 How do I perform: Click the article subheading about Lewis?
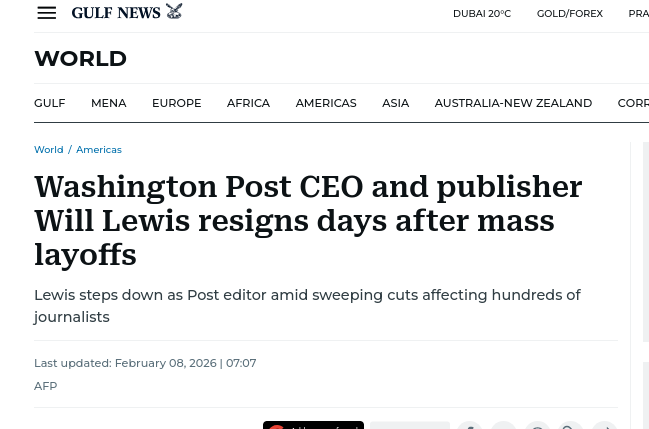(x=307, y=306)
